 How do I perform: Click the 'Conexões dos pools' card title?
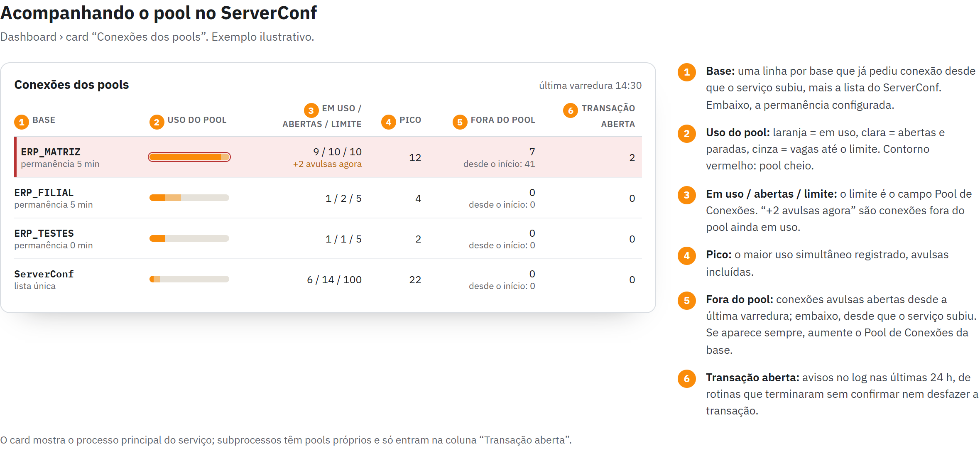click(71, 85)
